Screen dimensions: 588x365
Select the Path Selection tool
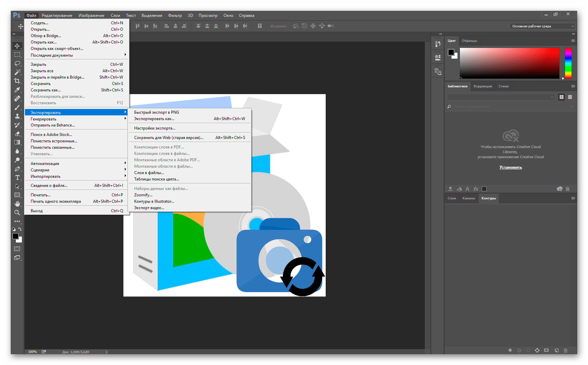(17, 186)
